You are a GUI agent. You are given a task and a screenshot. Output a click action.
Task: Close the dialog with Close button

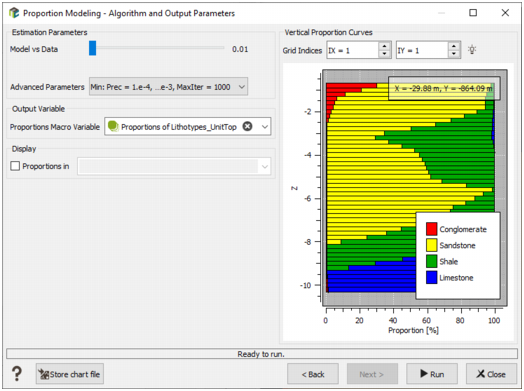pos(491,374)
